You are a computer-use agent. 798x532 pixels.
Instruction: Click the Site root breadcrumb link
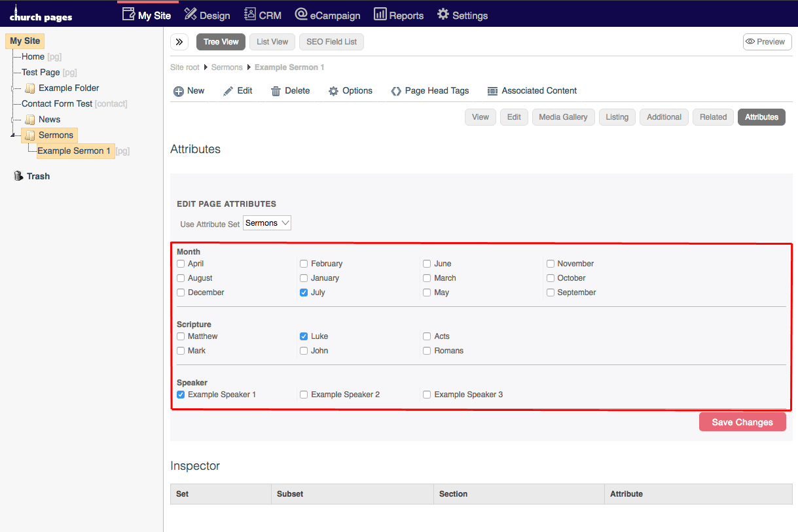click(185, 67)
